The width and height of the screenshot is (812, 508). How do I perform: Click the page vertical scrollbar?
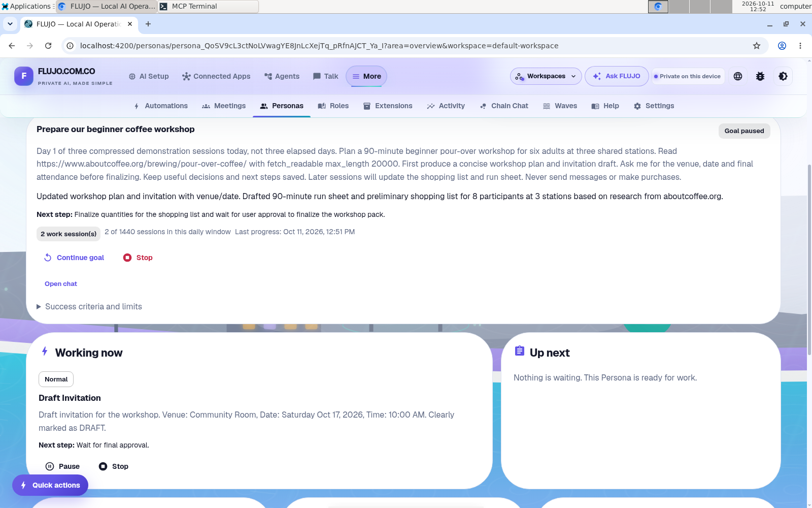(x=809, y=259)
